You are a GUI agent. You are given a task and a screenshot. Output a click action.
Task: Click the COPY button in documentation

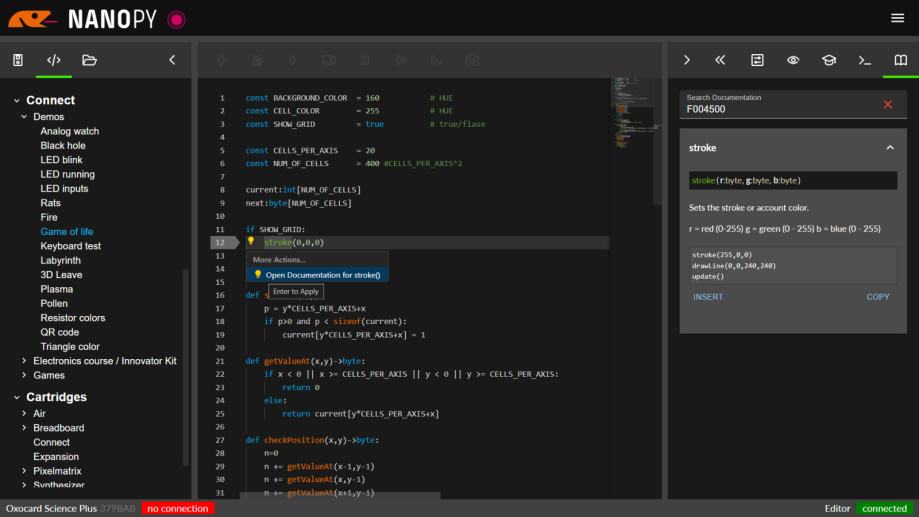pos(877,297)
